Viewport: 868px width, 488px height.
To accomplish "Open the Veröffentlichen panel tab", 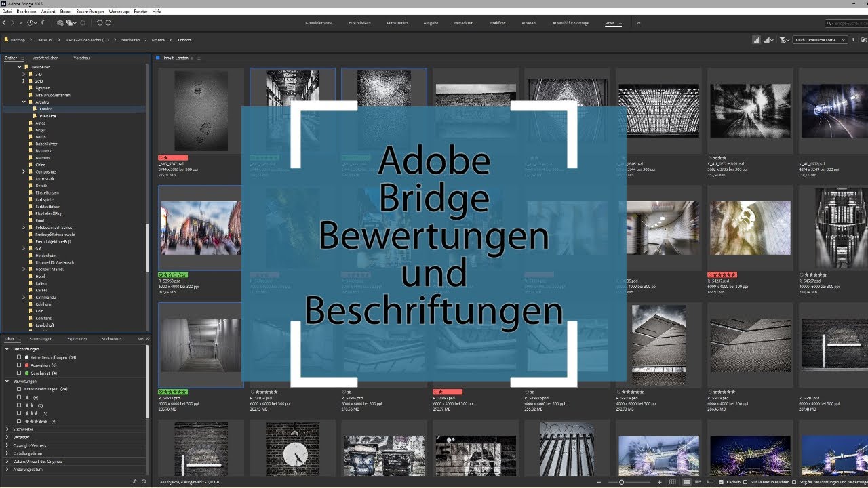I will (45, 58).
